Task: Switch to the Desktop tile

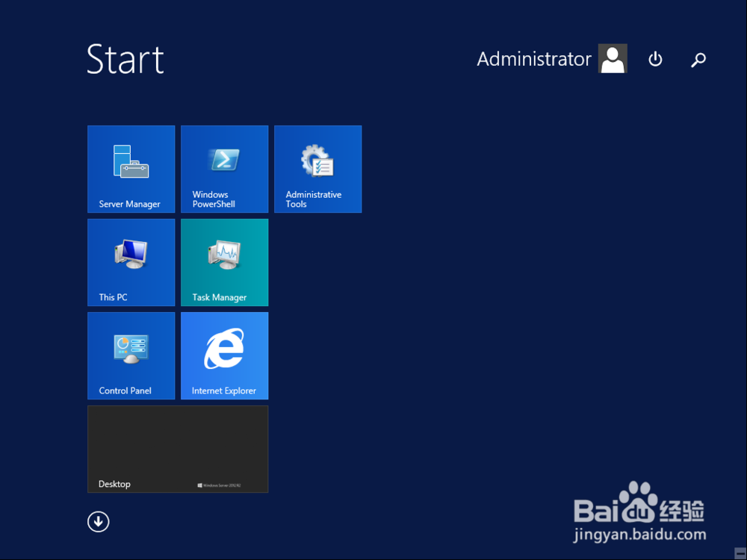Action: (x=178, y=449)
